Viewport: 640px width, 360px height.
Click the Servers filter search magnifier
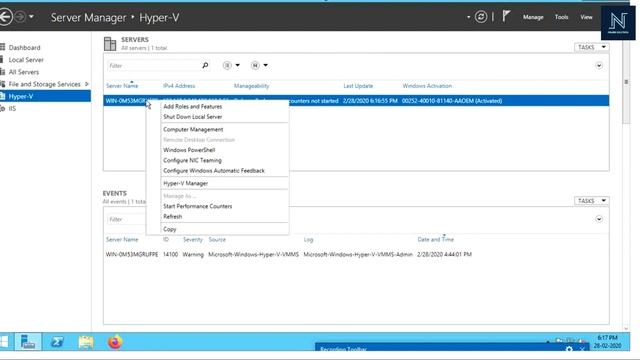click(x=205, y=65)
